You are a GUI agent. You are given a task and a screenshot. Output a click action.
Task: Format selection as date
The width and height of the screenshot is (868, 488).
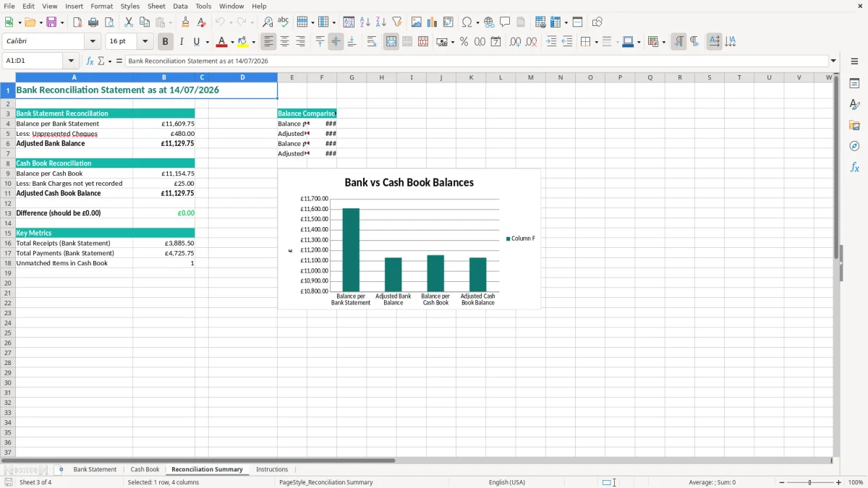point(495,42)
